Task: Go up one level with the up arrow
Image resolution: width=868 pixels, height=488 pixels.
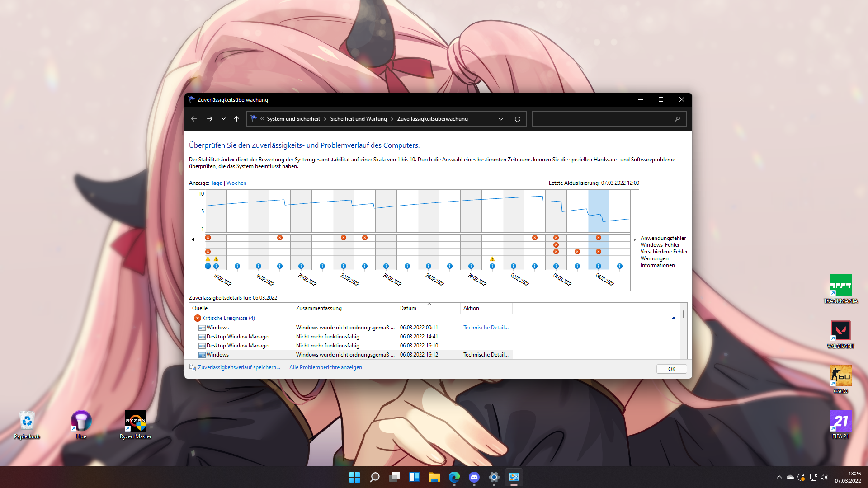Action: point(236,119)
